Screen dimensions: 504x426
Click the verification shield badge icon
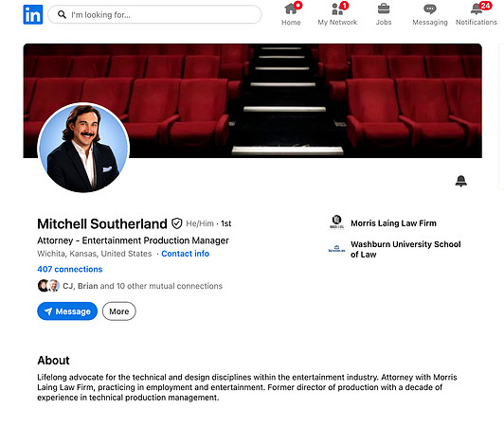pyautogui.click(x=177, y=223)
